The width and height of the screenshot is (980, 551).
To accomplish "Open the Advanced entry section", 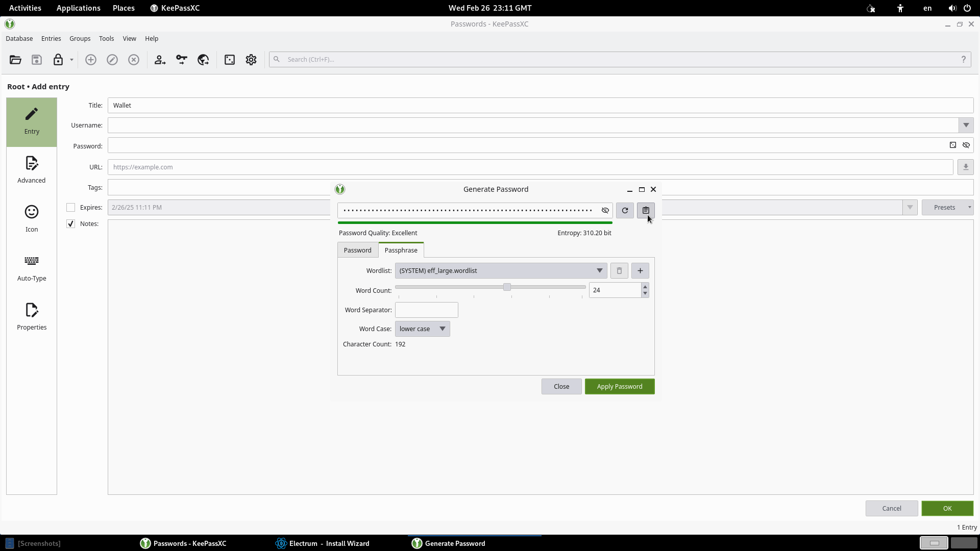I will click(32, 170).
